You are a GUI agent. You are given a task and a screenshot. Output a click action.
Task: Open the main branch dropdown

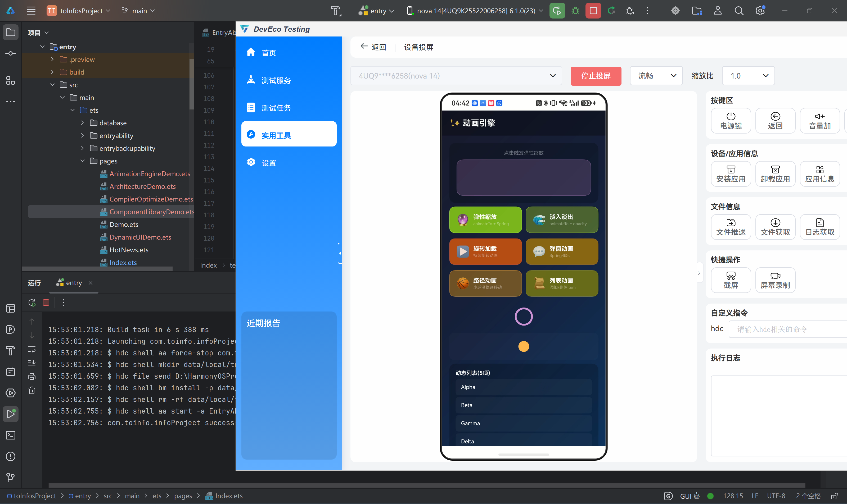coord(138,11)
